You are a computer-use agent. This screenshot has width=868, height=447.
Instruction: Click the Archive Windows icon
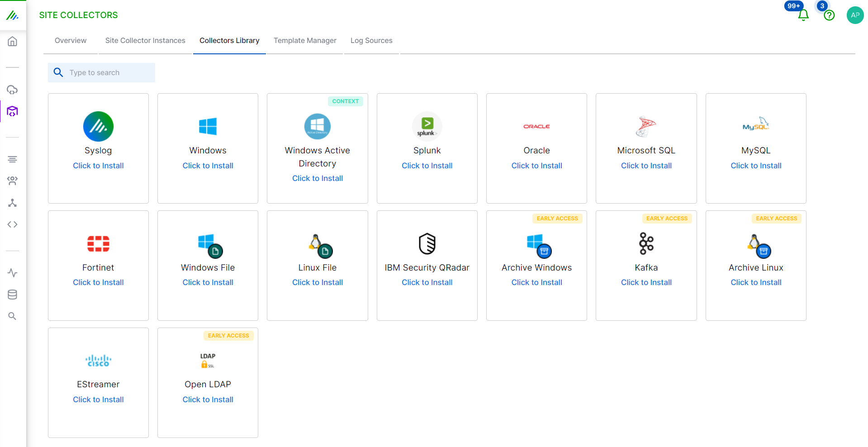tap(539, 246)
